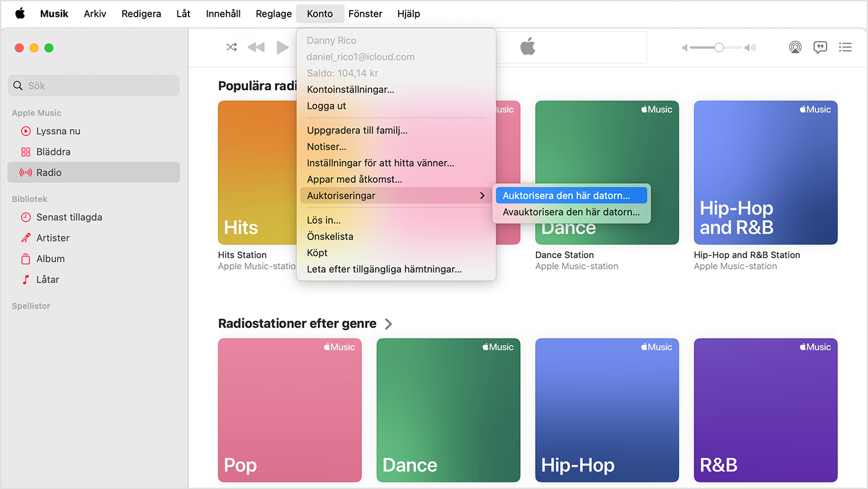The width and height of the screenshot is (868, 489).
Task: Click the Låtar music note icon
Action: click(x=25, y=279)
